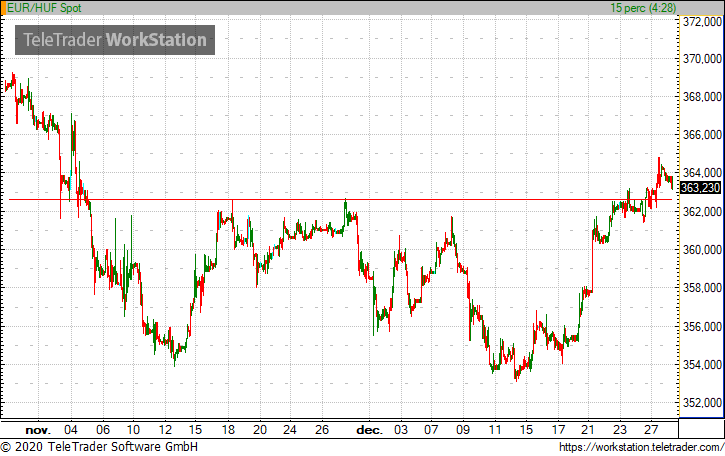Click the 04 date label after nov.
The image size is (725, 456).
click(x=71, y=430)
